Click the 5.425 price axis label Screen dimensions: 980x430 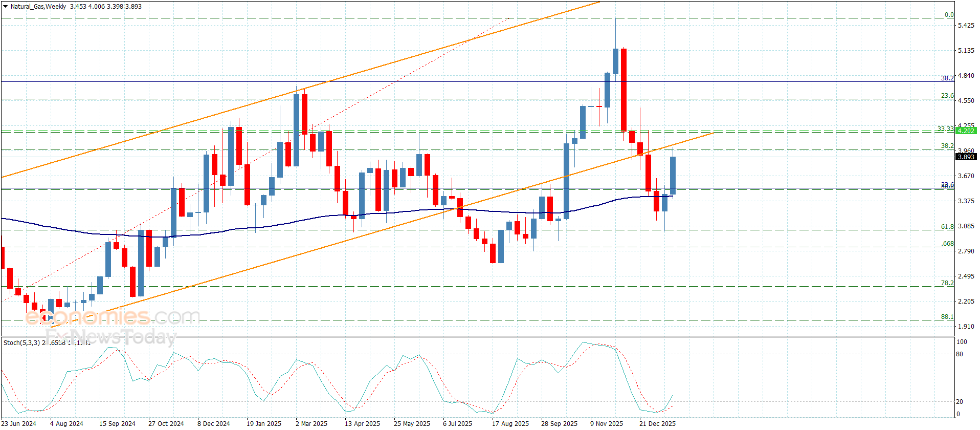click(966, 26)
